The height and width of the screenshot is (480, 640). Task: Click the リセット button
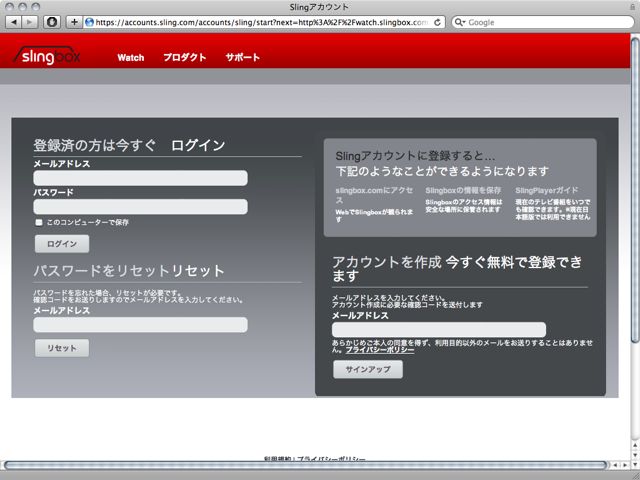click(62, 348)
